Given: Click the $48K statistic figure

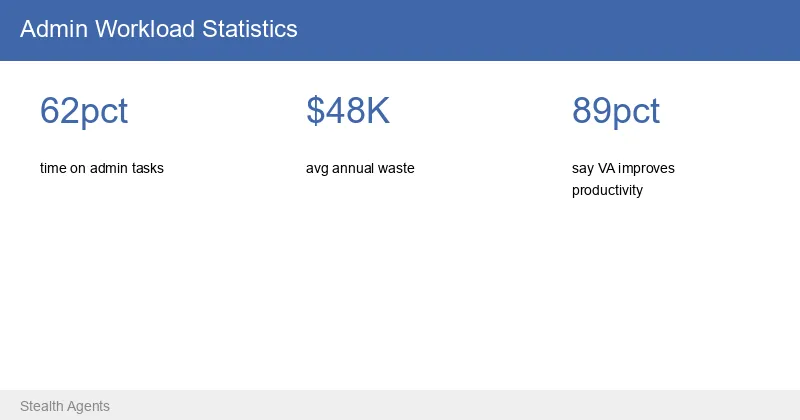Looking at the screenshot, I should (348, 110).
